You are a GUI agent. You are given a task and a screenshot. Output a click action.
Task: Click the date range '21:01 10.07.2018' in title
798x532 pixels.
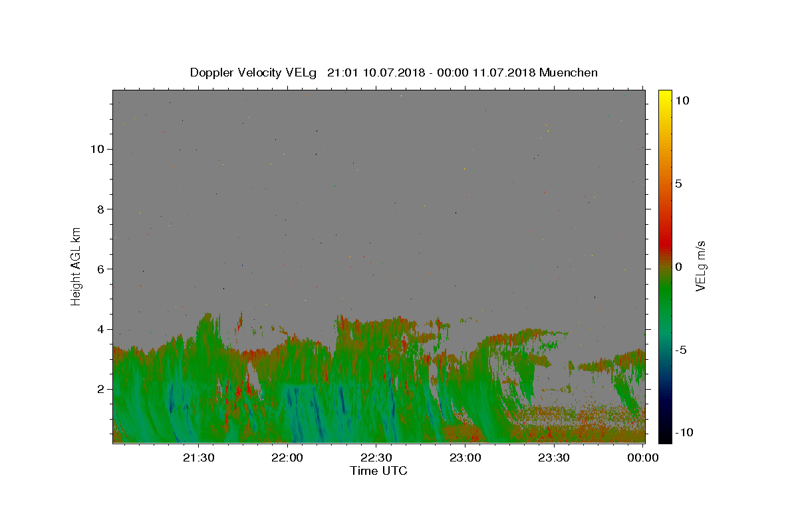coord(375,72)
